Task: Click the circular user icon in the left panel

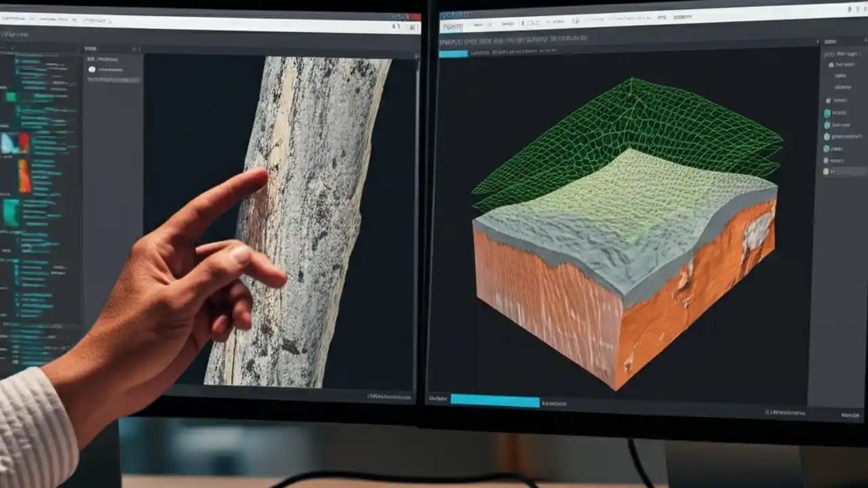Action: pyautogui.click(x=92, y=69)
